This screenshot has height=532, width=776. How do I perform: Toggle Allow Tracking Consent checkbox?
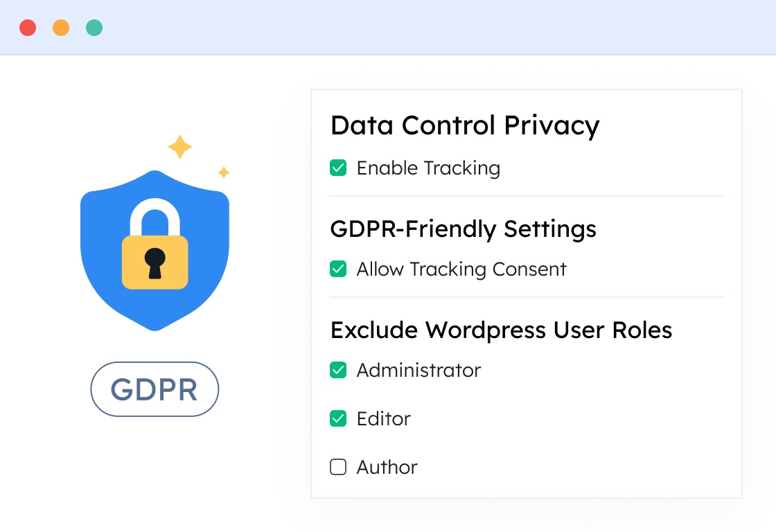click(338, 269)
